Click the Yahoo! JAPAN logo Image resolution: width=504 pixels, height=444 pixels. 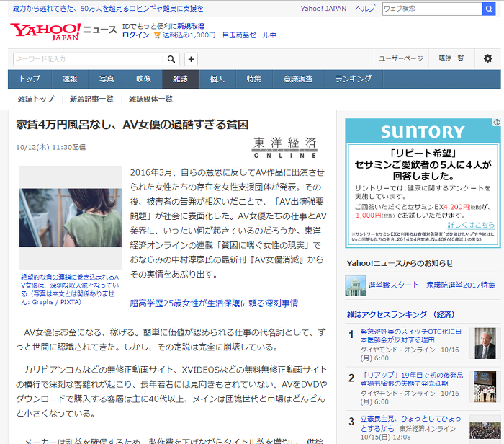[45, 32]
